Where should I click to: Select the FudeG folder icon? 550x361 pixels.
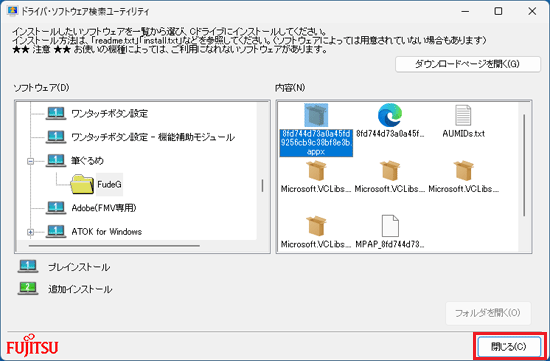[x=82, y=185]
